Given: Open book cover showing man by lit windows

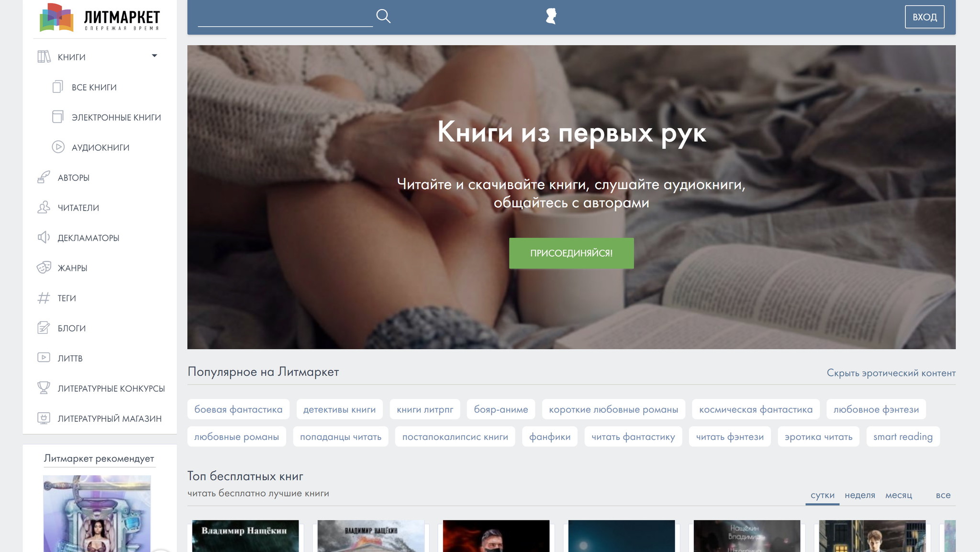Looking at the screenshot, I should pos(872,536).
